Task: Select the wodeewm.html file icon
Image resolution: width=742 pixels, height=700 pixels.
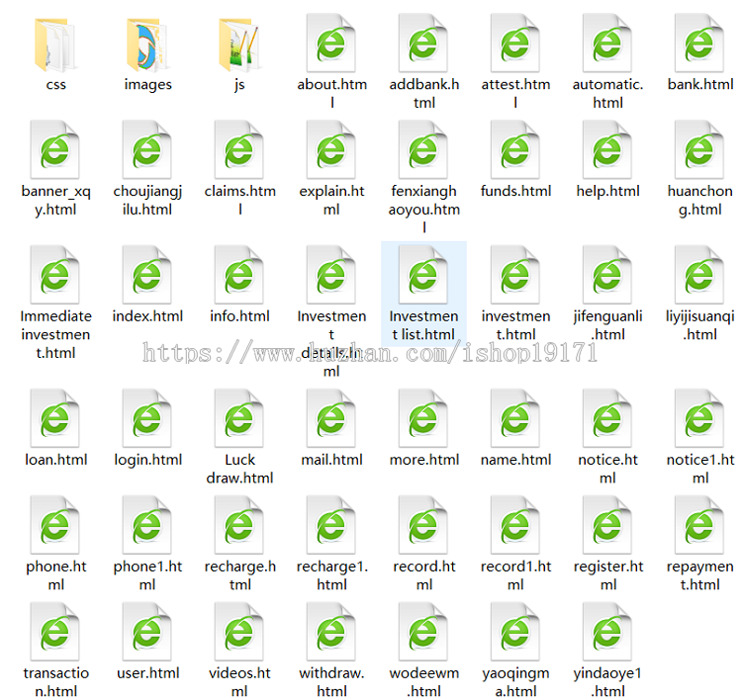Action: pos(423,632)
